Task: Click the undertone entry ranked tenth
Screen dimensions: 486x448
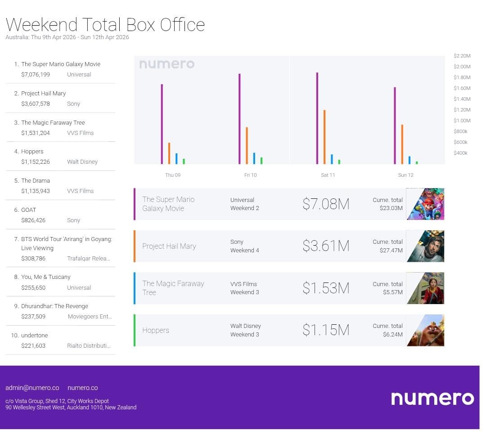Action: click(x=34, y=336)
